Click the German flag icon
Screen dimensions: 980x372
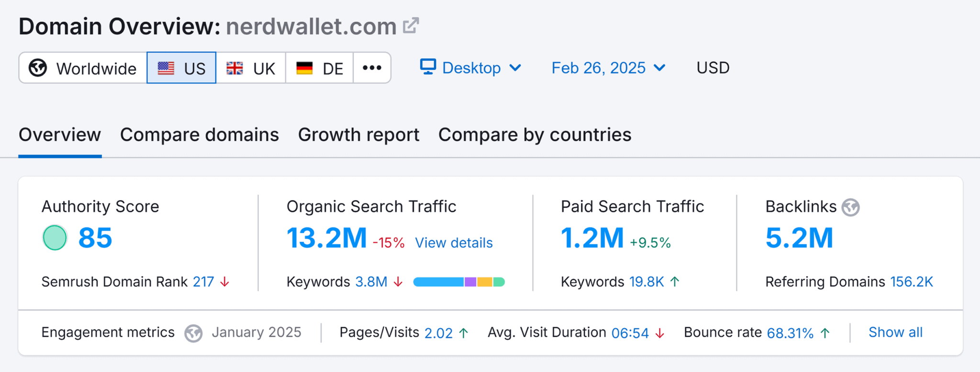[304, 68]
